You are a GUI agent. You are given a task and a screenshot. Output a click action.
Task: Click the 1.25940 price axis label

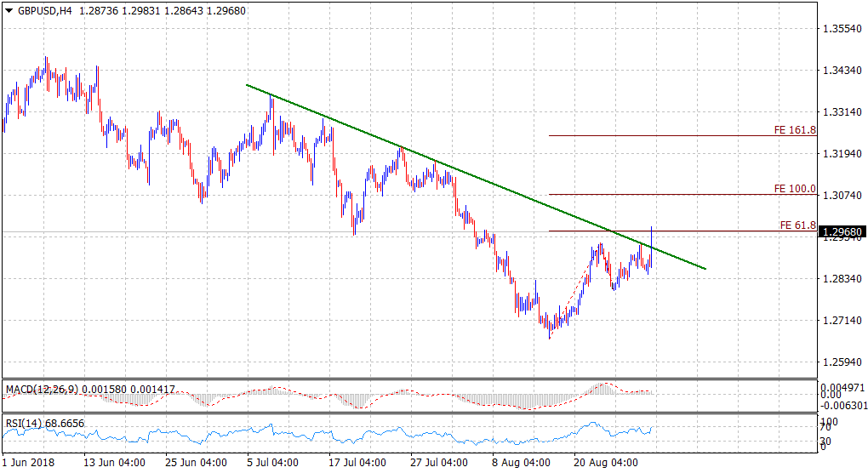pos(842,362)
